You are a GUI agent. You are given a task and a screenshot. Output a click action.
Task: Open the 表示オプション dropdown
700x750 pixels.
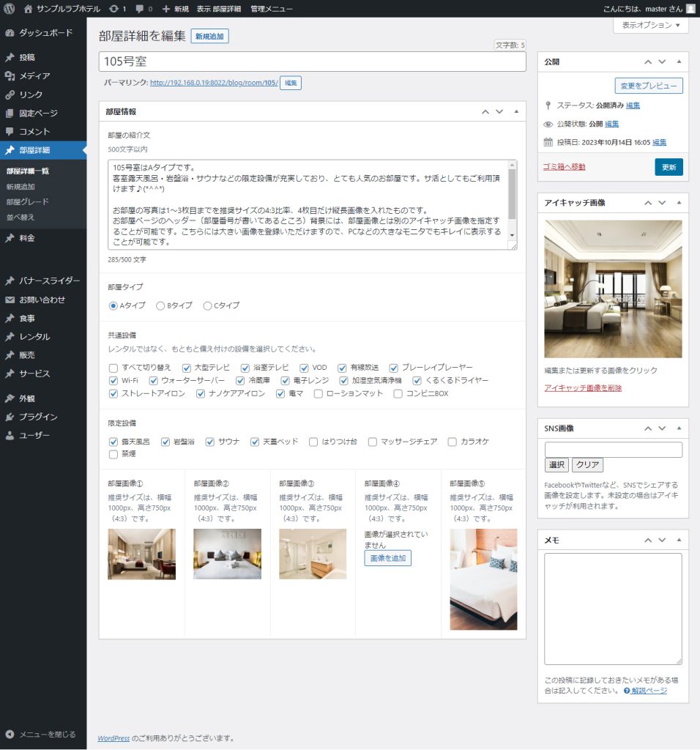[x=650, y=26]
